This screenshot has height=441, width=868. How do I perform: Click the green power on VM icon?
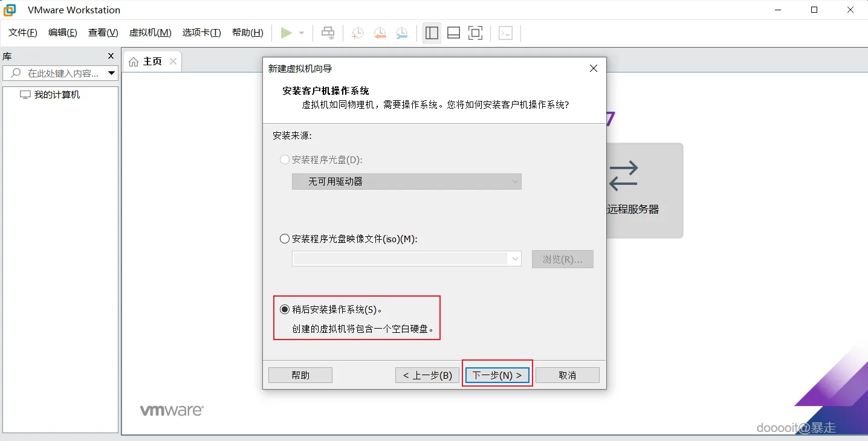click(287, 33)
